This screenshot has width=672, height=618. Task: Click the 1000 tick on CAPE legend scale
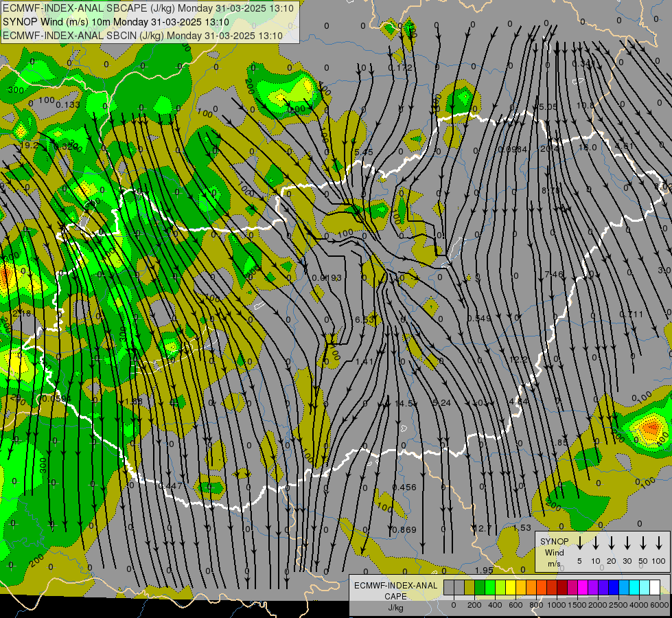coord(557,605)
